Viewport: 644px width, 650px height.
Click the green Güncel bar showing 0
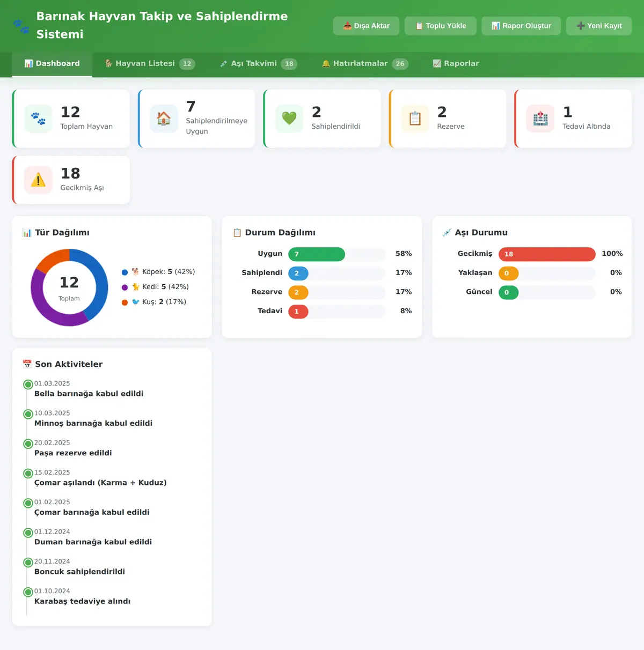(x=509, y=292)
